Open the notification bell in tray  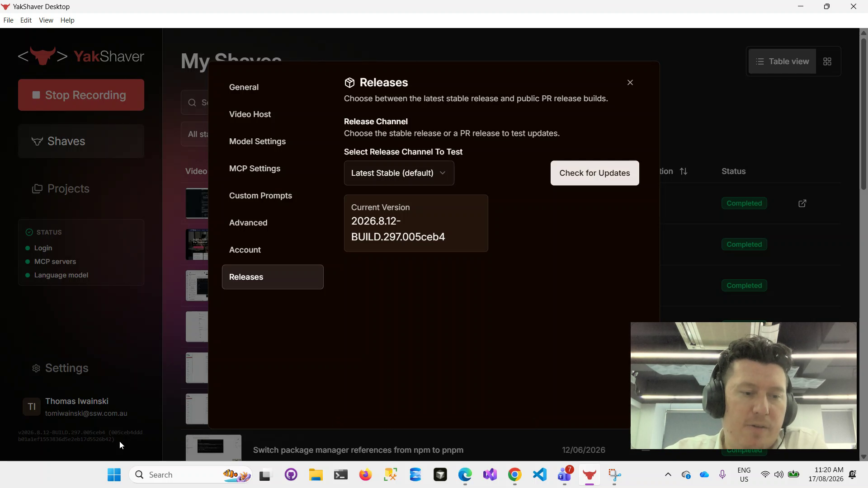click(853, 475)
